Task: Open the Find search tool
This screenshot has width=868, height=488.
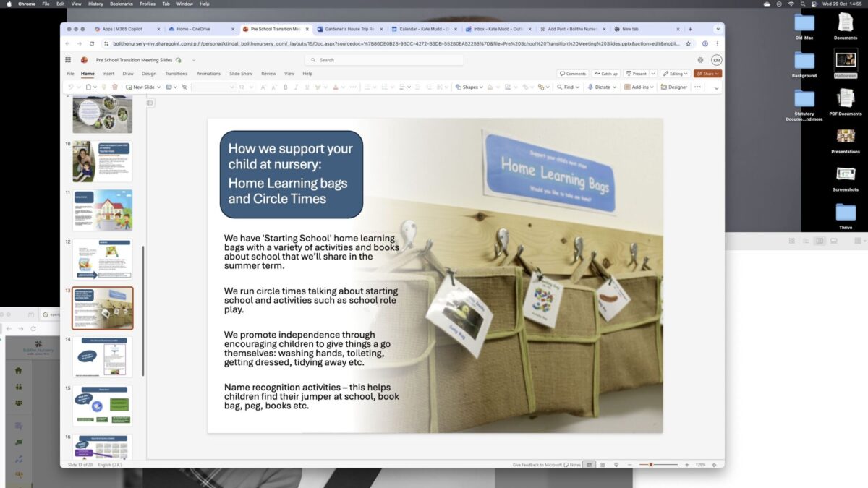Action: (565, 87)
